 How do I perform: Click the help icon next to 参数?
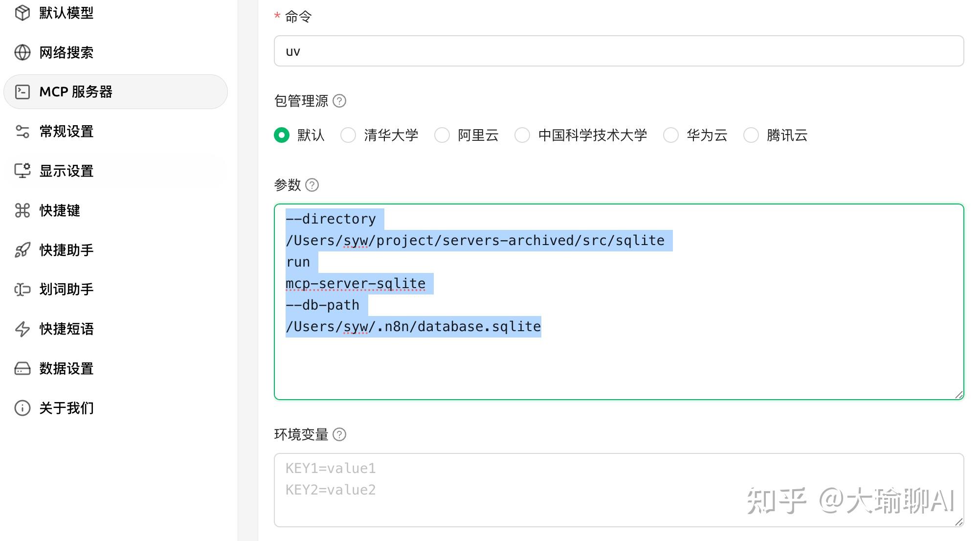(x=312, y=185)
